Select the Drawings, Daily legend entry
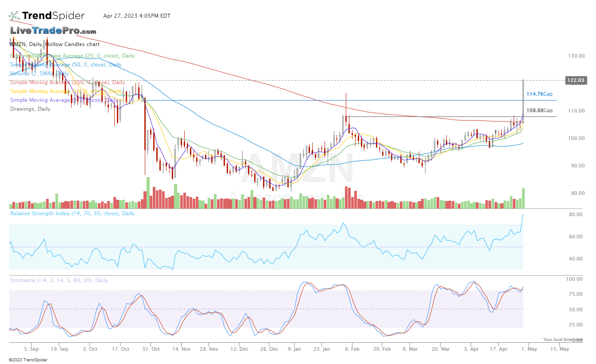The height and width of the screenshot is (364, 596). [30, 109]
